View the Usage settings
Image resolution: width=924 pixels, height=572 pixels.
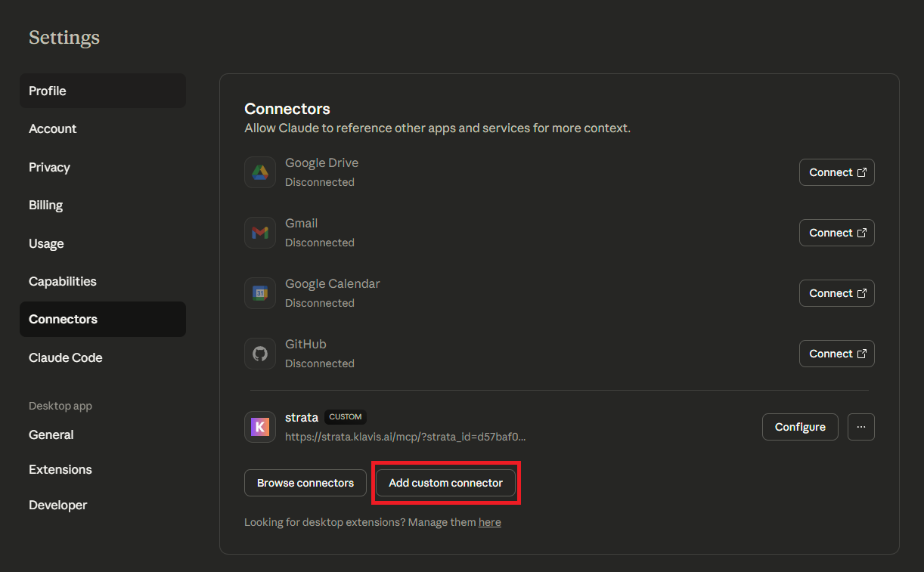pos(102,243)
